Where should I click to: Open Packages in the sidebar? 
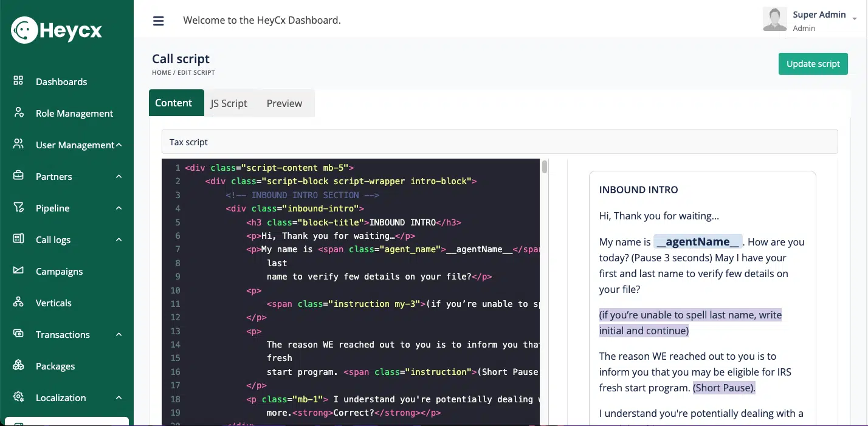tap(55, 366)
